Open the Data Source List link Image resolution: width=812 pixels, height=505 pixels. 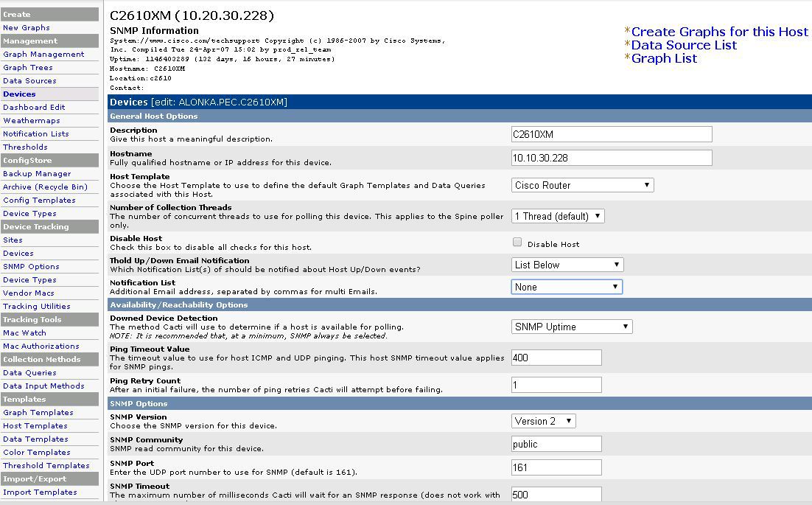click(x=684, y=45)
